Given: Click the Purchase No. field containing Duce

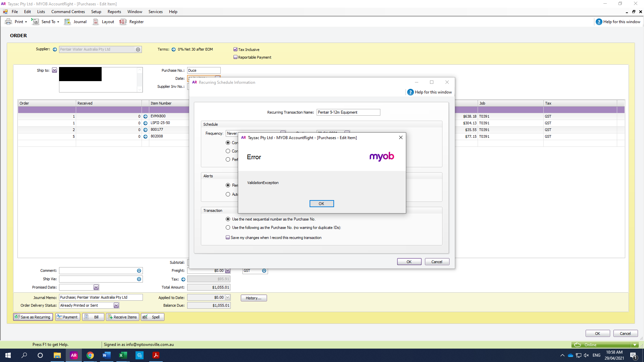Looking at the screenshot, I should pyautogui.click(x=204, y=70).
